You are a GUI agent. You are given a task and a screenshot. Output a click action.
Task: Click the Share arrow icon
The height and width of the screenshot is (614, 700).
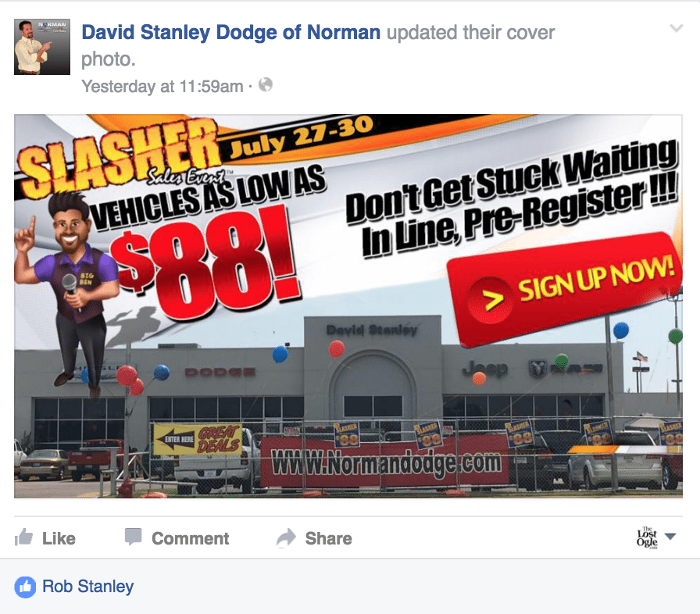click(x=286, y=537)
